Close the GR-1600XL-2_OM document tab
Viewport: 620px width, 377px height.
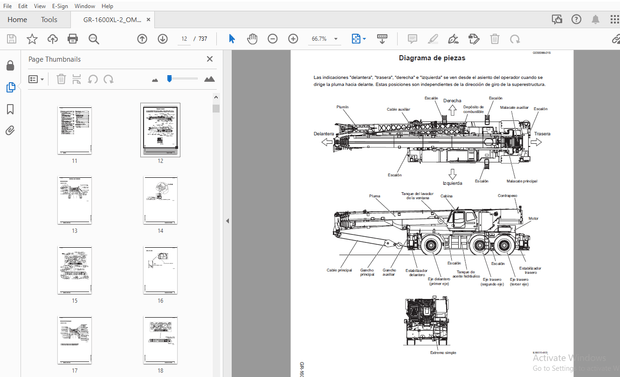148,19
